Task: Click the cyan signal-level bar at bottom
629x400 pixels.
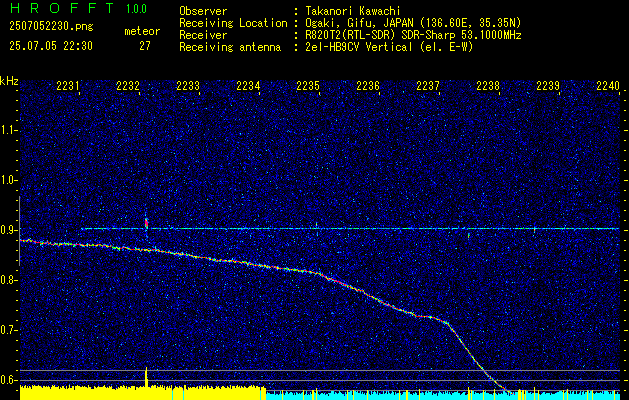Action: click(443, 395)
